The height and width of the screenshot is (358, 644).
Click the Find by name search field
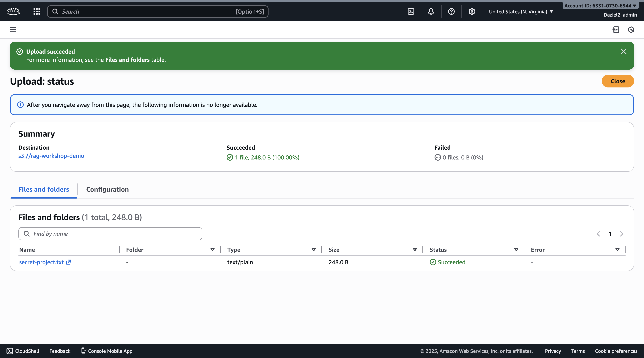pos(110,234)
